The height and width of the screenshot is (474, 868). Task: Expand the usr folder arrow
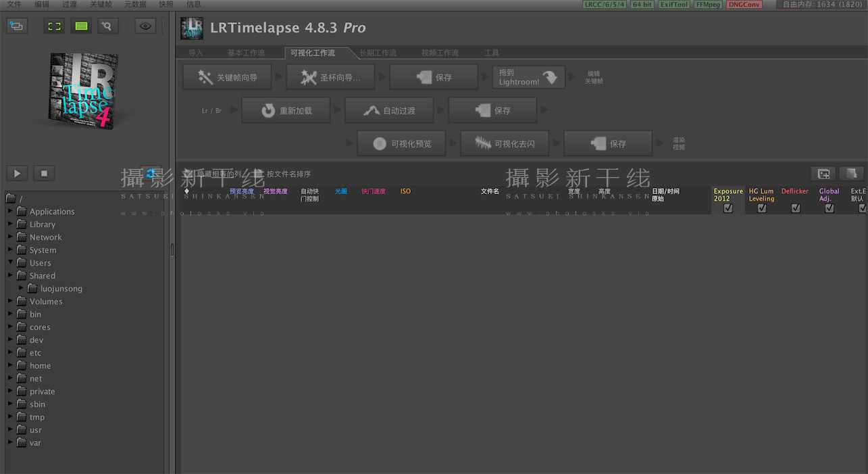pos(11,429)
